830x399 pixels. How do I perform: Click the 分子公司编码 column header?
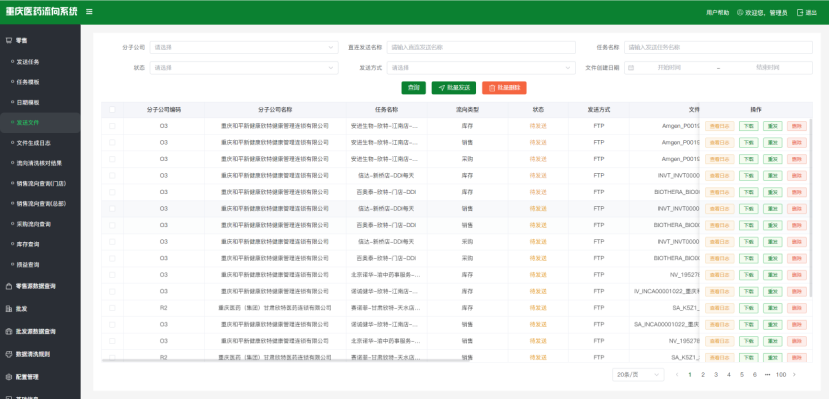point(164,110)
